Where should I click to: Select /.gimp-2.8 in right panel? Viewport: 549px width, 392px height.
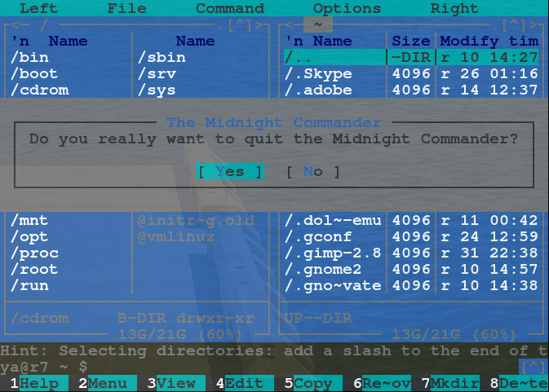[333, 253]
